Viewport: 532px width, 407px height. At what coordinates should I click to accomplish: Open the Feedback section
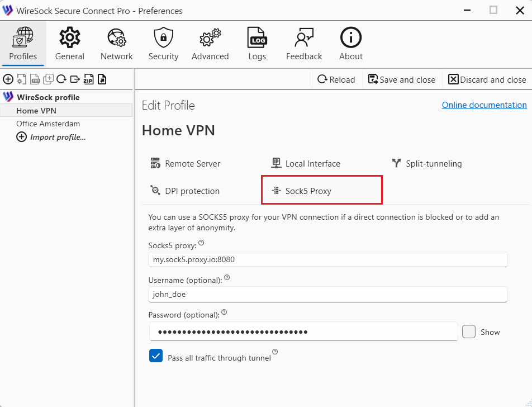point(303,43)
